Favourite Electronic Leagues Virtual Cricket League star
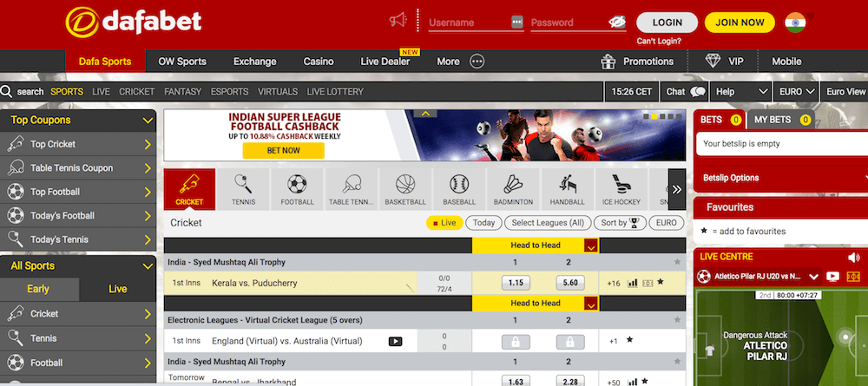 point(677,319)
